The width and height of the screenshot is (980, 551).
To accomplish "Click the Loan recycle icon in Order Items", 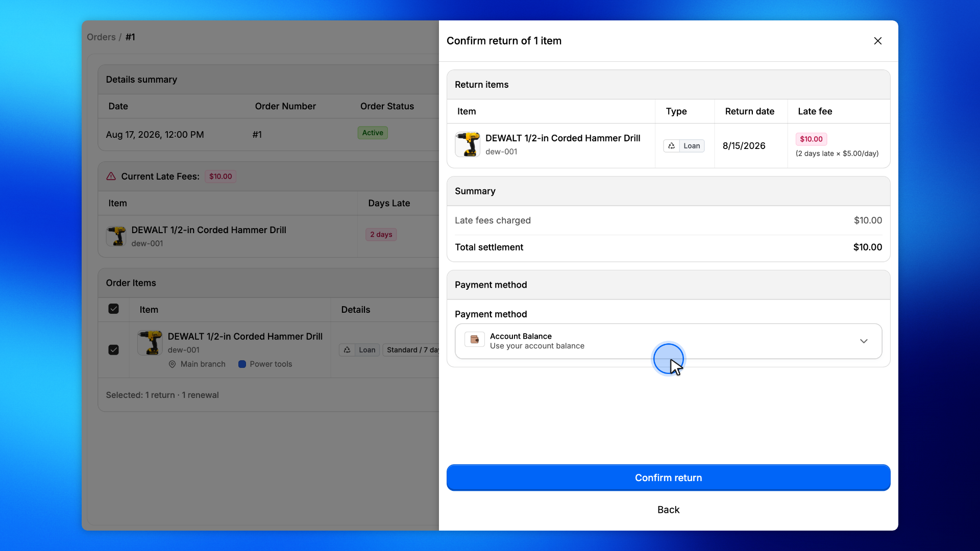I will (x=347, y=350).
